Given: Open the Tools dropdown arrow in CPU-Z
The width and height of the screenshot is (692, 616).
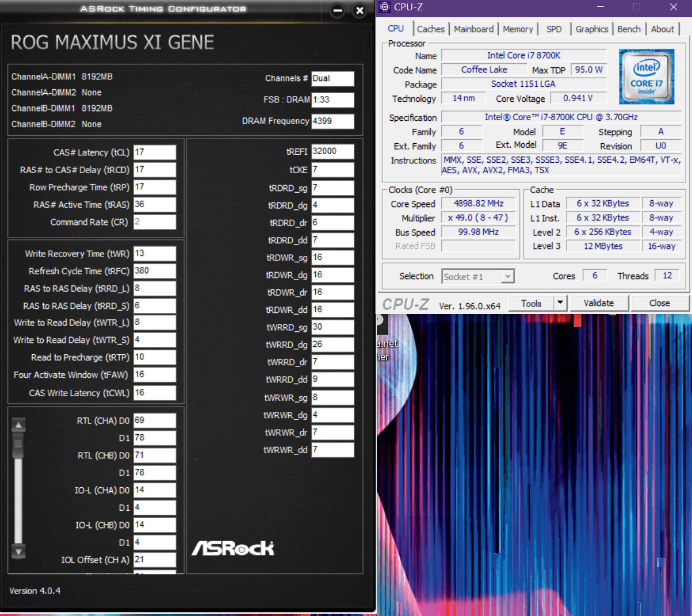Looking at the screenshot, I should click(560, 303).
